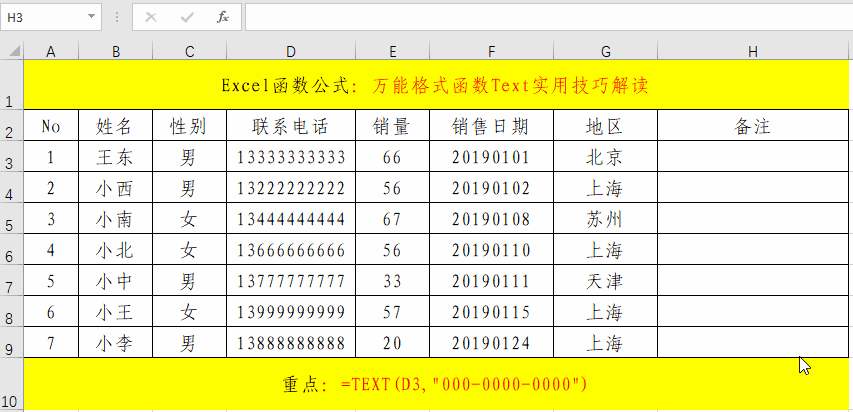Click the 姓名 header cell
This screenshot has width=853, height=412.
115,125
